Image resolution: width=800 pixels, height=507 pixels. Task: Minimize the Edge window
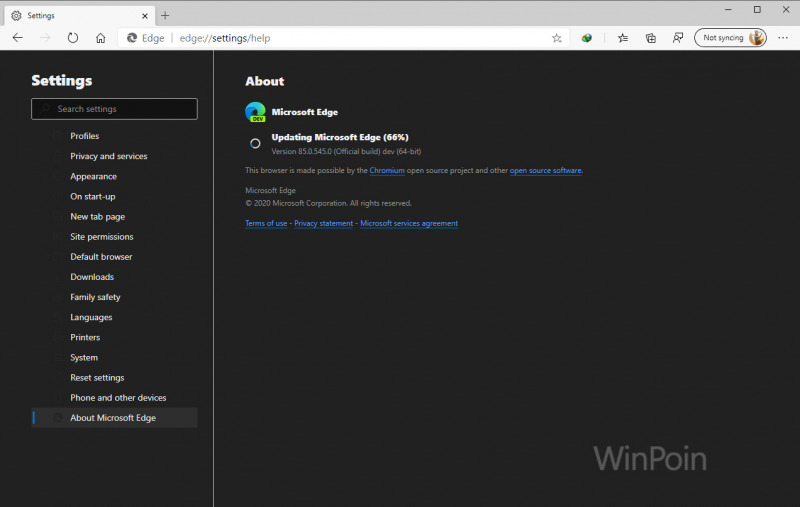[x=728, y=10]
